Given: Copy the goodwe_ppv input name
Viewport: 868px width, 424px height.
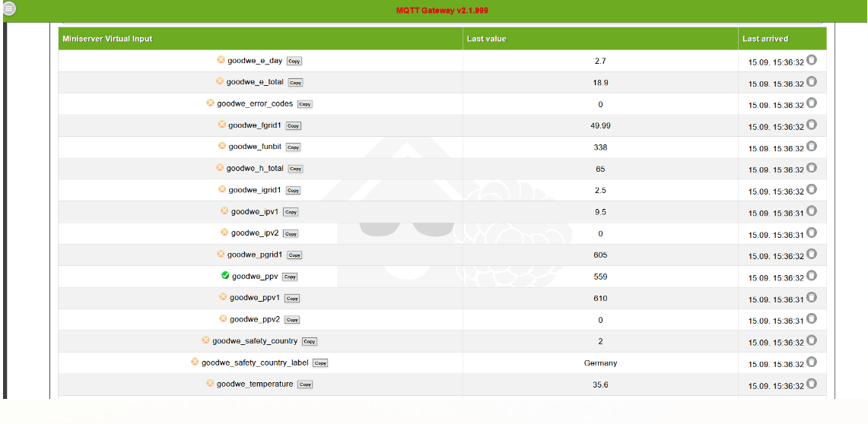Looking at the screenshot, I should point(290,277).
